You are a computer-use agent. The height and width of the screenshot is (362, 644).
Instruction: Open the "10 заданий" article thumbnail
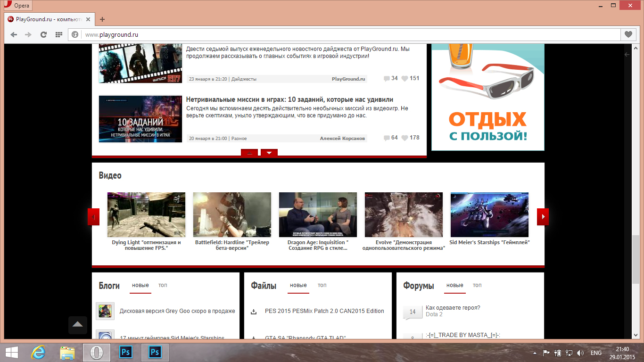pyautogui.click(x=140, y=119)
